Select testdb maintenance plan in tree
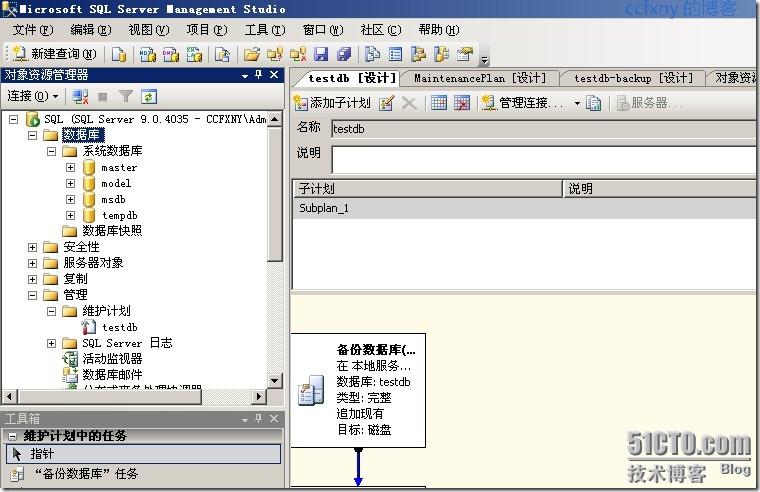The image size is (760, 492). [x=119, y=327]
